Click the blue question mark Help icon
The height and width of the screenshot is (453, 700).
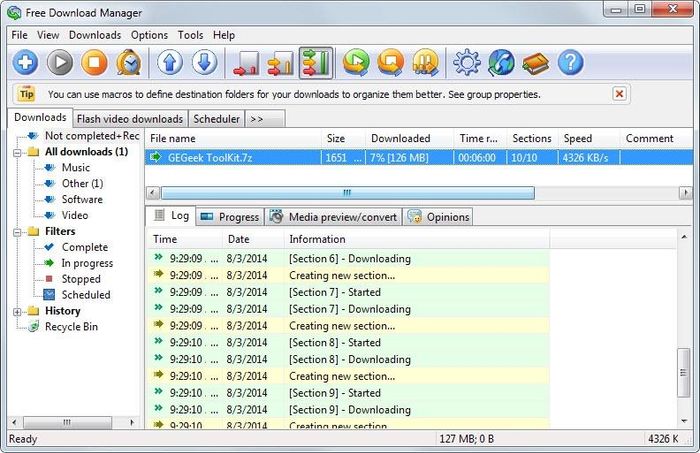pyautogui.click(x=570, y=63)
